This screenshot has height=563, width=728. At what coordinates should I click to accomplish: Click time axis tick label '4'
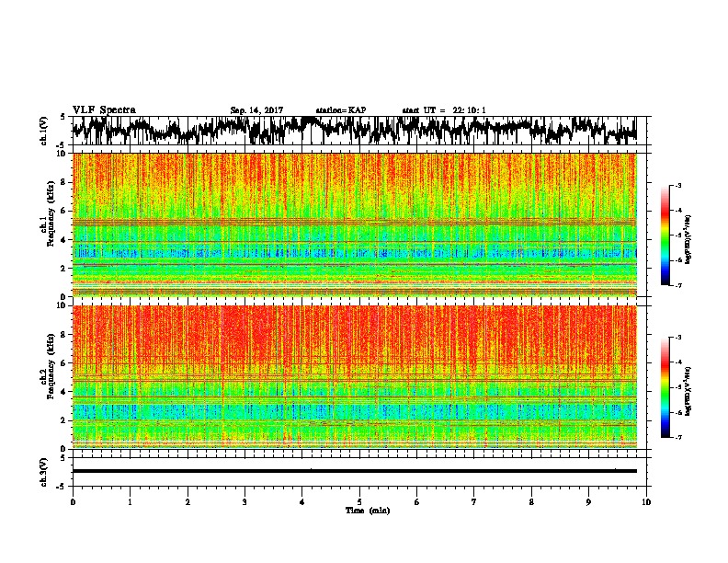pyautogui.click(x=302, y=502)
